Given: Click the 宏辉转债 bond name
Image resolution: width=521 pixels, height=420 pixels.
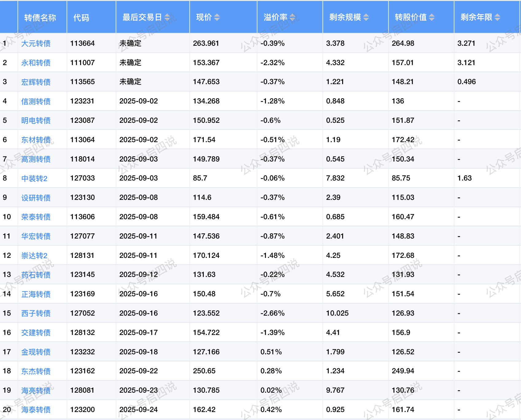Looking at the screenshot, I should pyautogui.click(x=36, y=82).
